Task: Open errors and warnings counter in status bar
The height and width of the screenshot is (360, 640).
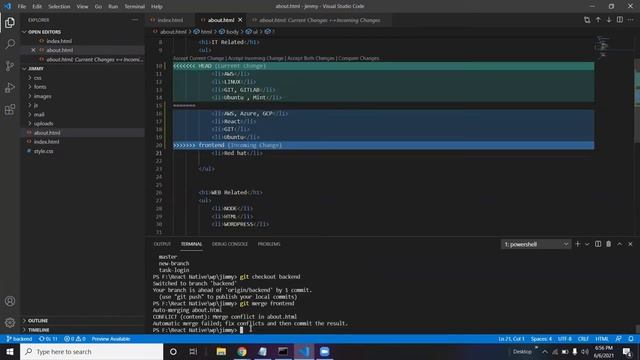Action: tap(75, 339)
